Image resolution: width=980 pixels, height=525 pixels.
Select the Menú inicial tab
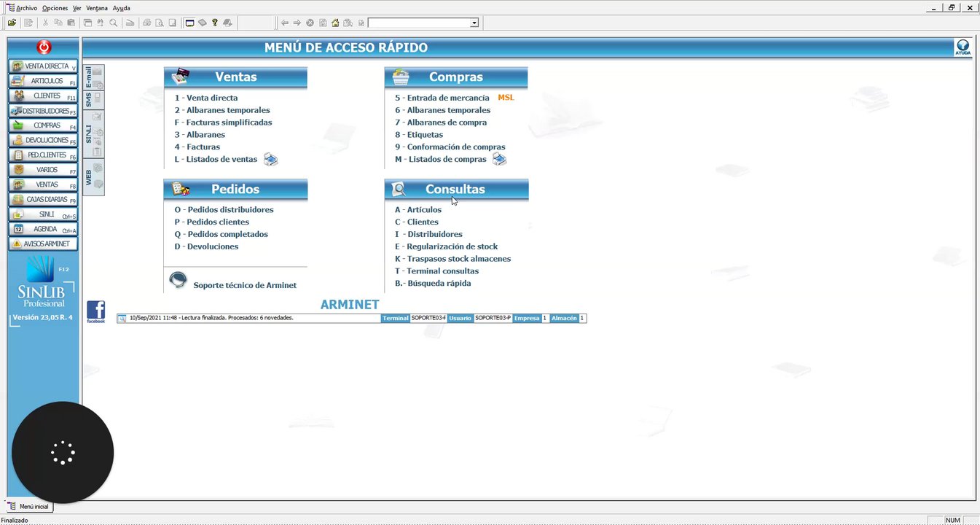(29, 506)
